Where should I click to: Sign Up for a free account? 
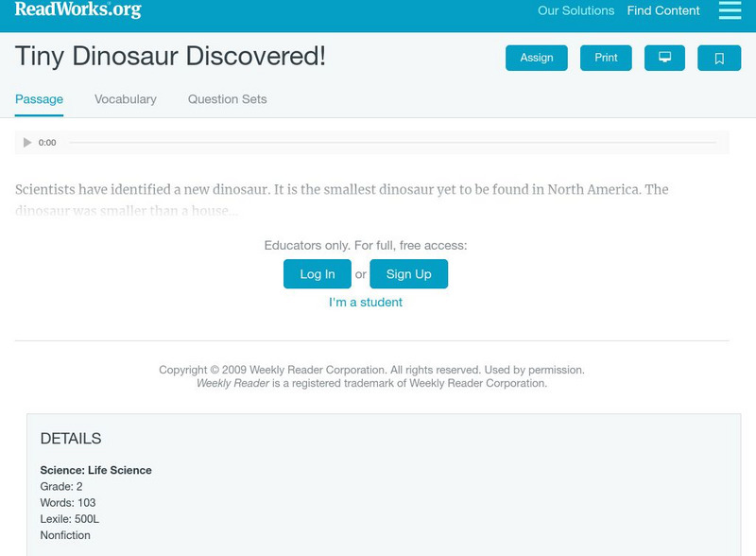point(406,274)
